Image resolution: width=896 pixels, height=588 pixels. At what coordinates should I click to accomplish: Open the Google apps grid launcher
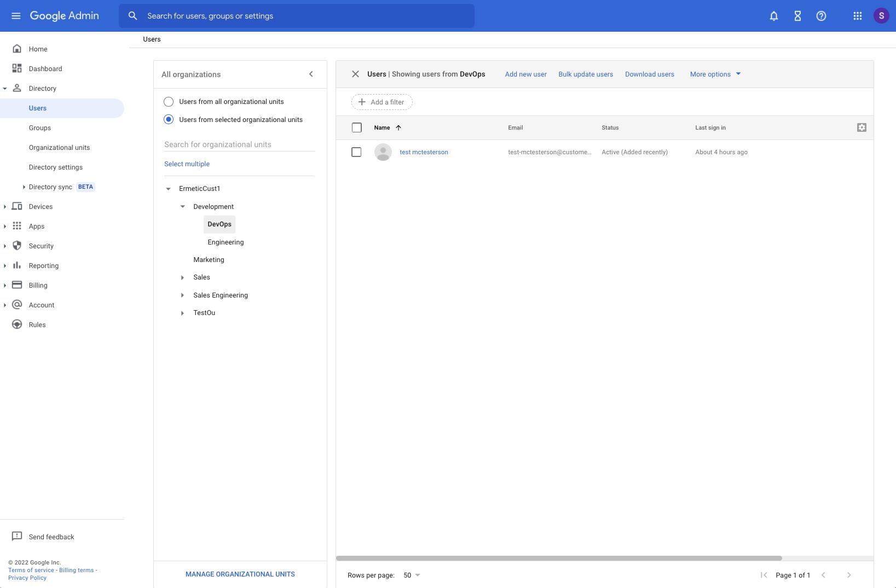857,15
